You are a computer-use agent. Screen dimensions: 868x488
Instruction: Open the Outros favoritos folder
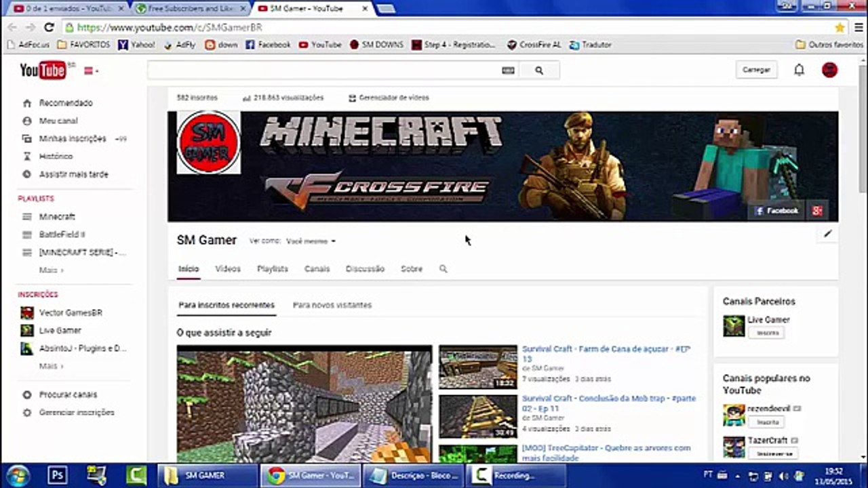829,45
